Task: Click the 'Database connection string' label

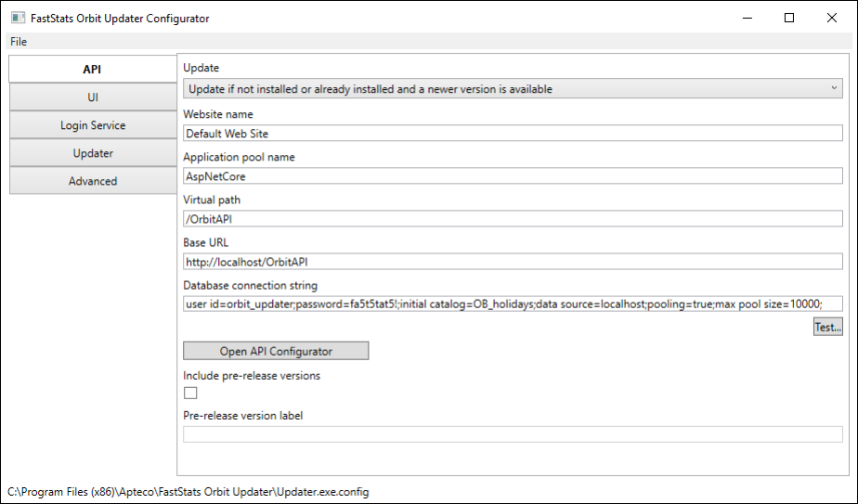Action: [250, 286]
